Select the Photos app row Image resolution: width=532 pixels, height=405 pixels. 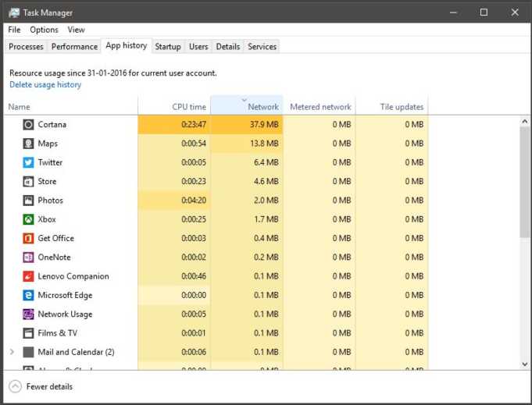(x=216, y=201)
